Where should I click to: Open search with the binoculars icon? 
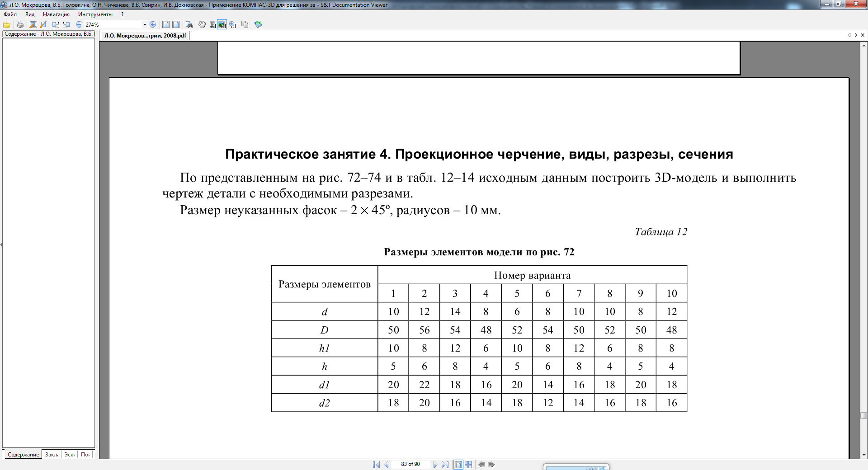click(189, 24)
